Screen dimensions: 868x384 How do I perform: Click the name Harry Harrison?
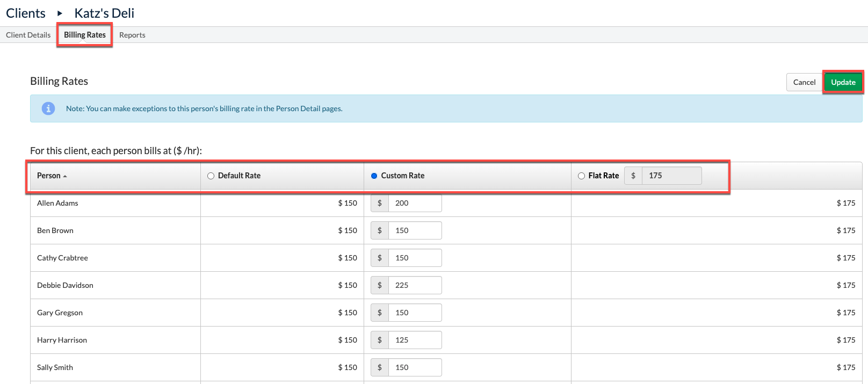coord(62,340)
